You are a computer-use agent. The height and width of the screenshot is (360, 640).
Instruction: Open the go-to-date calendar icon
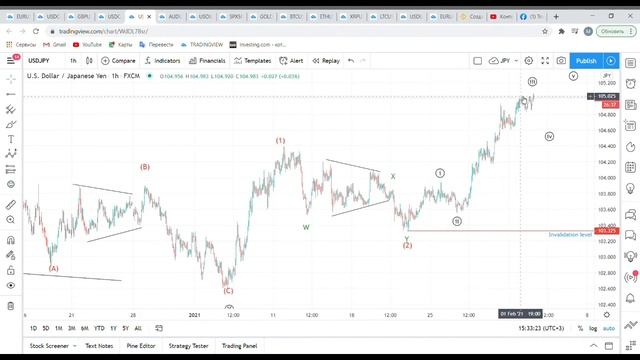tap(159, 328)
